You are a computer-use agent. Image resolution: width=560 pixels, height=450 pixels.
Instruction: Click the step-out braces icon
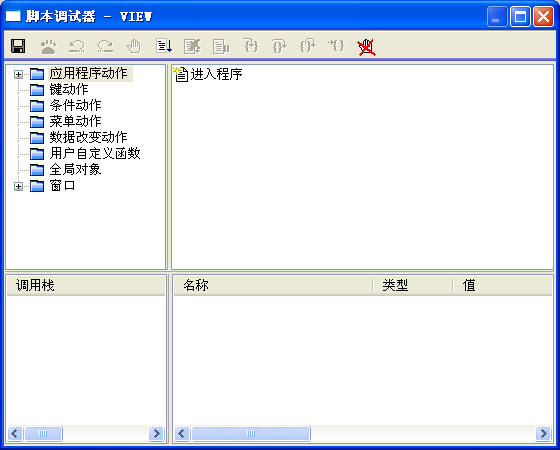[308, 46]
